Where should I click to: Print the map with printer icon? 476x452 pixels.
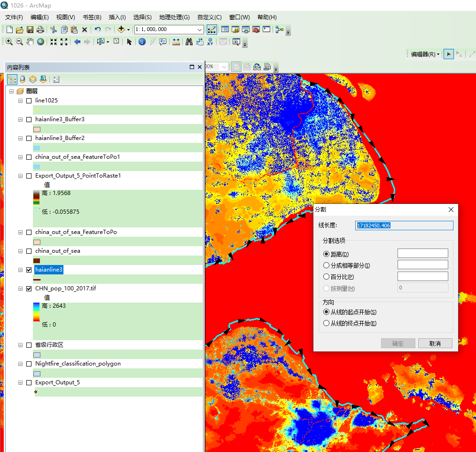click(x=40, y=30)
